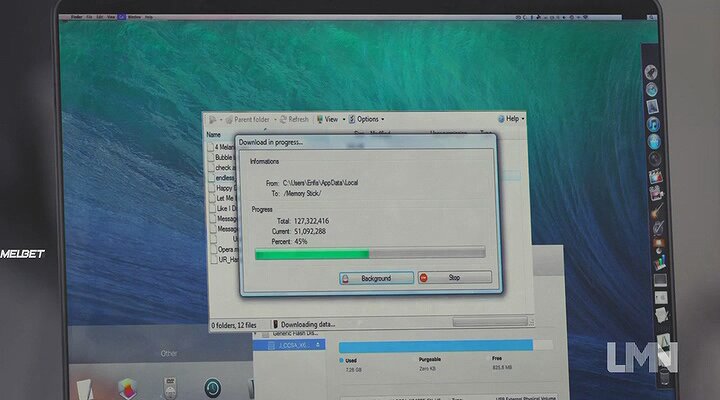
Task: Open the highlighted Go menu in menu bar
Action: click(122, 17)
